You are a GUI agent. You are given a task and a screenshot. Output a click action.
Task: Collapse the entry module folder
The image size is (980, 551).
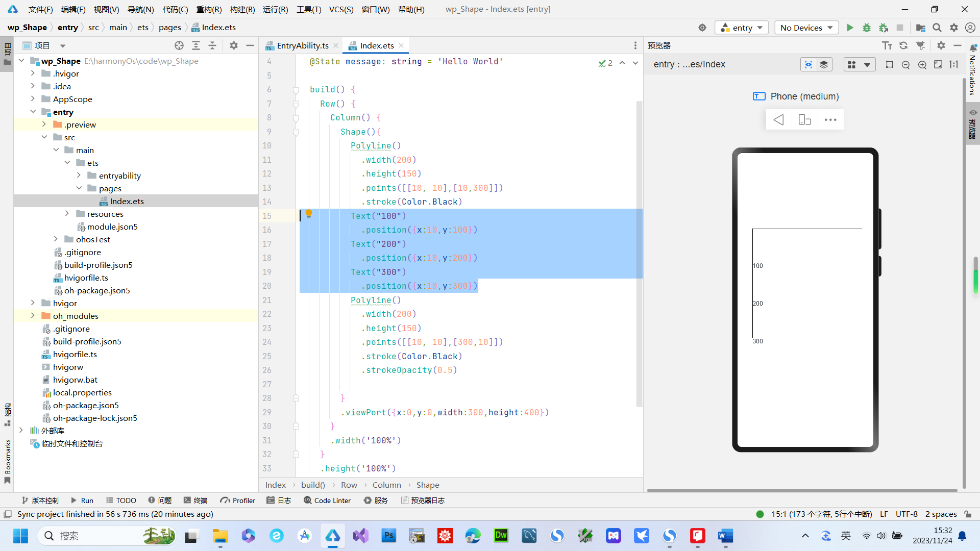(x=33, y=112)
